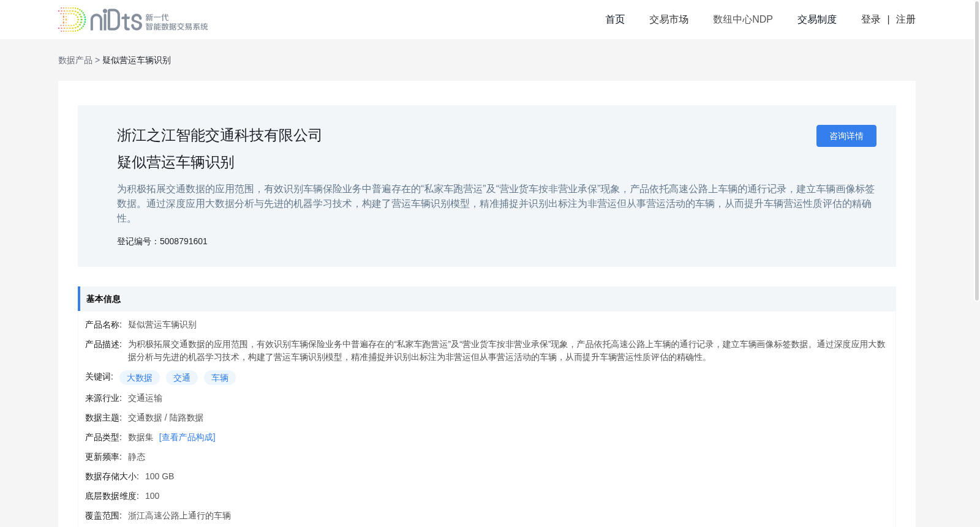Click product title 疑似营运车辆识别 heading
The image size is (980, 527).
[x=176, y=162]
